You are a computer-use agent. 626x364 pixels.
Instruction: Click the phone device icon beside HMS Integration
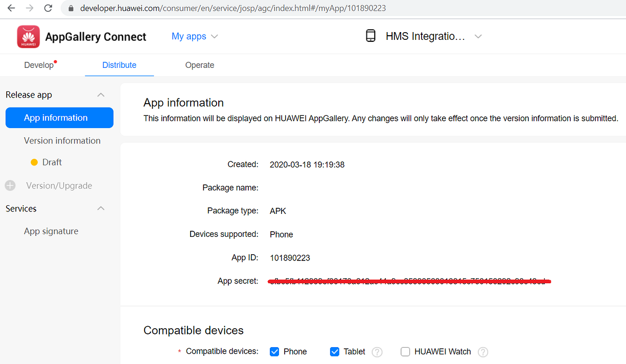click(371, 36)
